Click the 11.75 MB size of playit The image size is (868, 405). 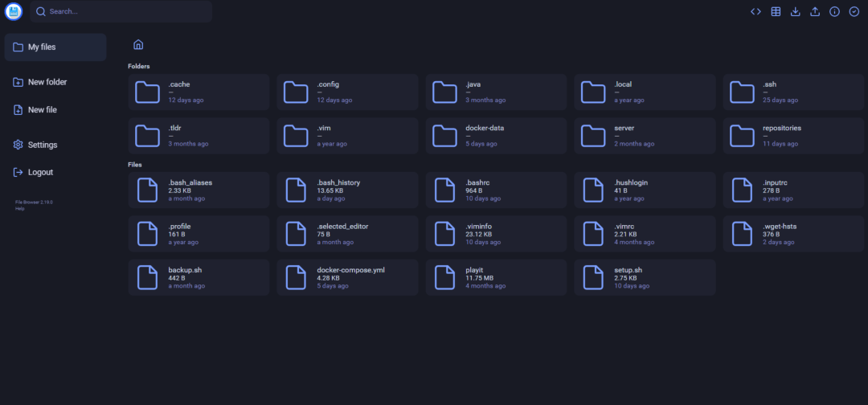click(479, 278)
